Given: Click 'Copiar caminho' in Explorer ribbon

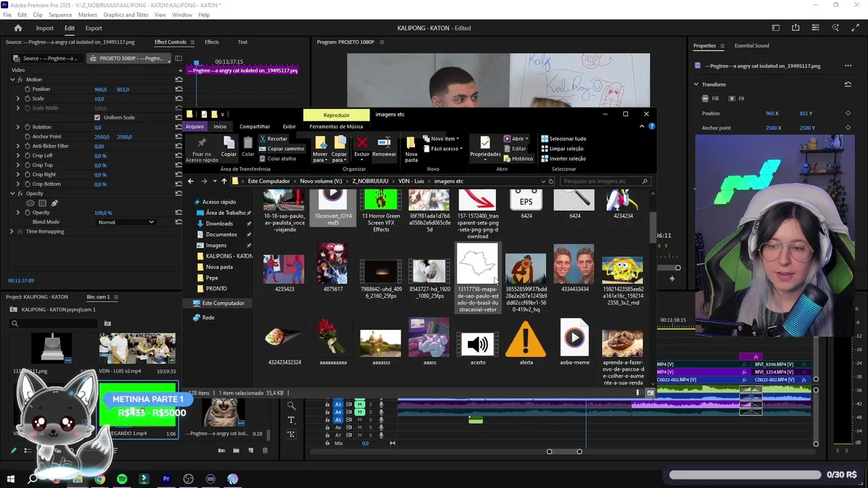Looking at the screenshot, I should point(281,148).
